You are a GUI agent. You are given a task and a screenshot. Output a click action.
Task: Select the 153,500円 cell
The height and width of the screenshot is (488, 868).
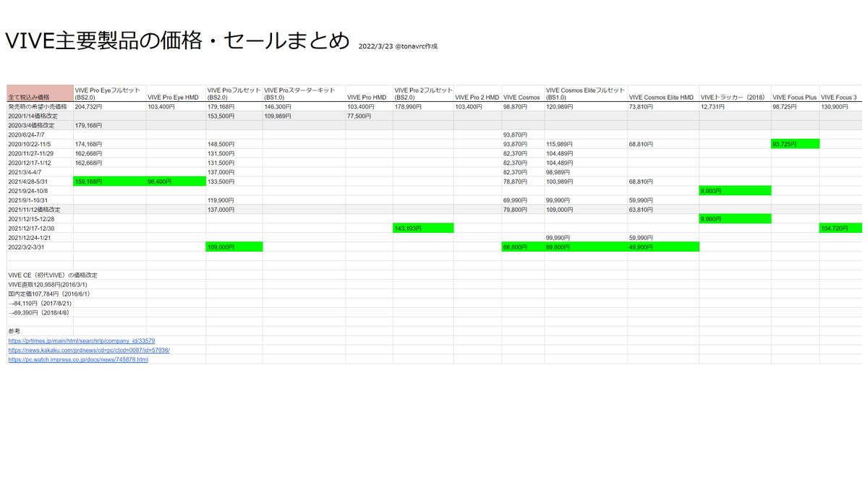point(234,116)
